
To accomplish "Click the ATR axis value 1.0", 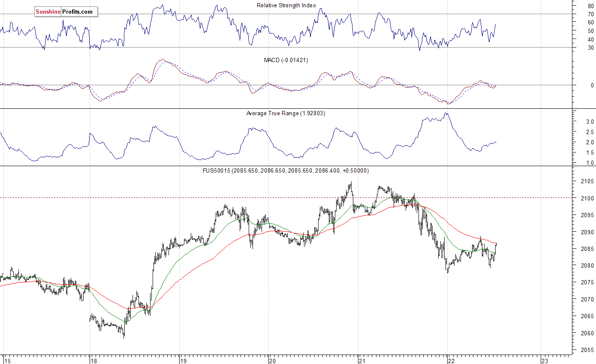I will pyautogui.click(x=590, y=163).
